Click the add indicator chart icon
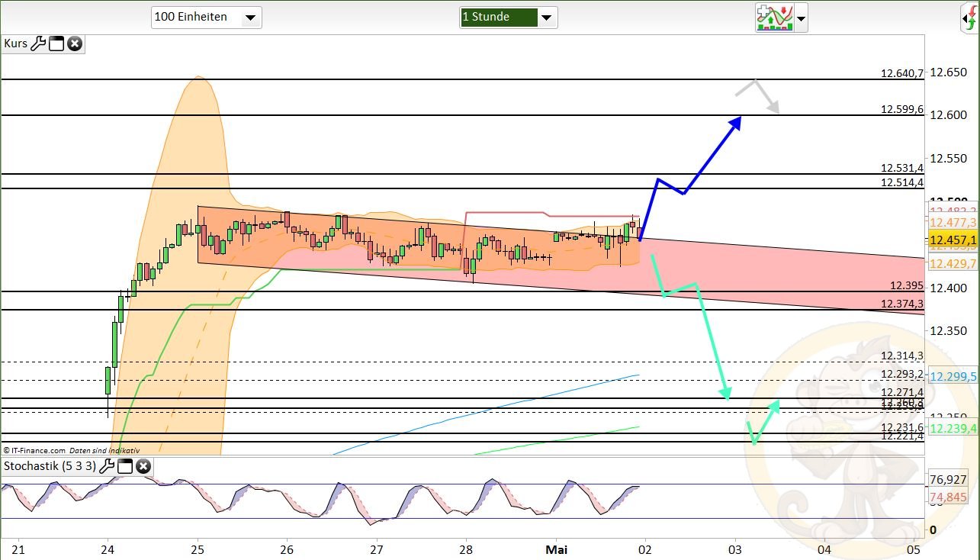This screenshot has width=980, height=560. pos(774,17)
